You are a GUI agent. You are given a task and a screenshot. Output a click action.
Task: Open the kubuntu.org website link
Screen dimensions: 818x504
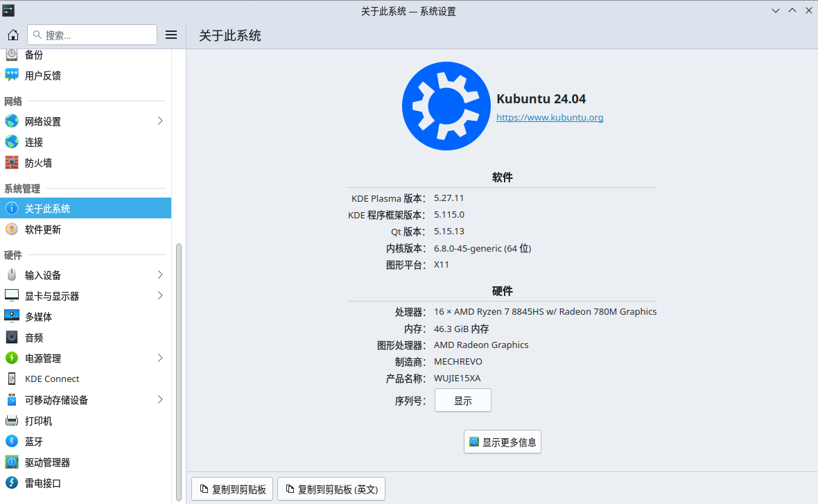point(550,117)
